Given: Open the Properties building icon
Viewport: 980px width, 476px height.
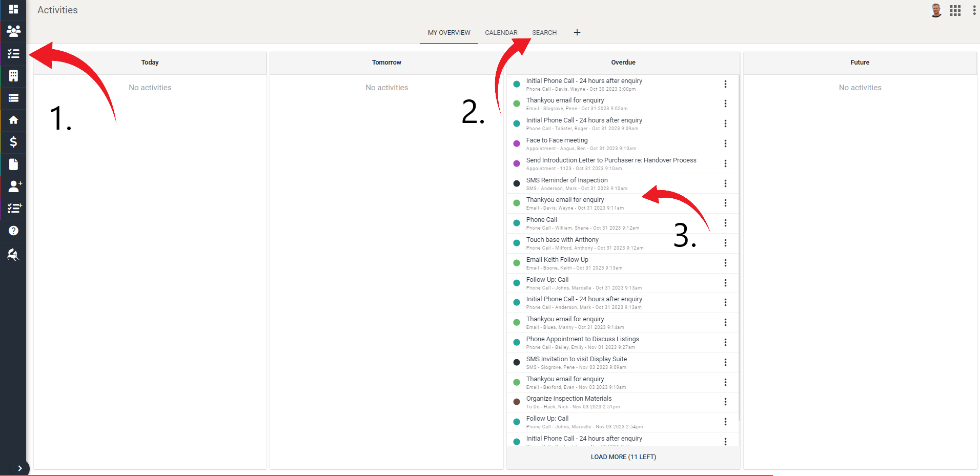Looking at the screenshot, I should [x=13, y=76].
